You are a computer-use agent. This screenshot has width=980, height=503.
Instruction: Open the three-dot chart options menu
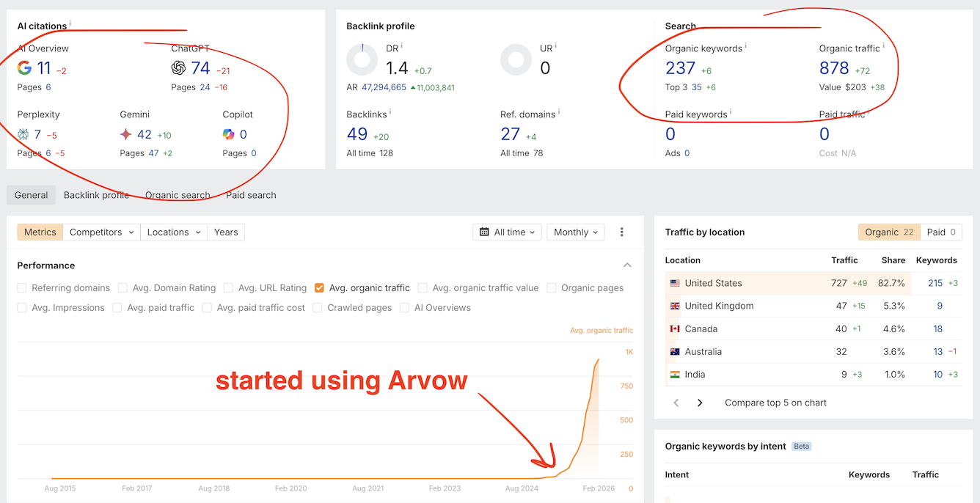tap(622, 232)
